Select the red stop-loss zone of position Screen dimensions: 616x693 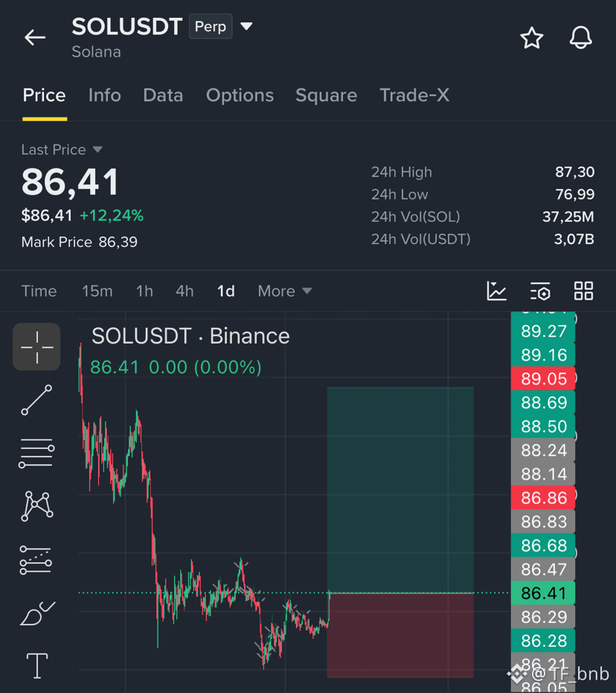point(400,635)
